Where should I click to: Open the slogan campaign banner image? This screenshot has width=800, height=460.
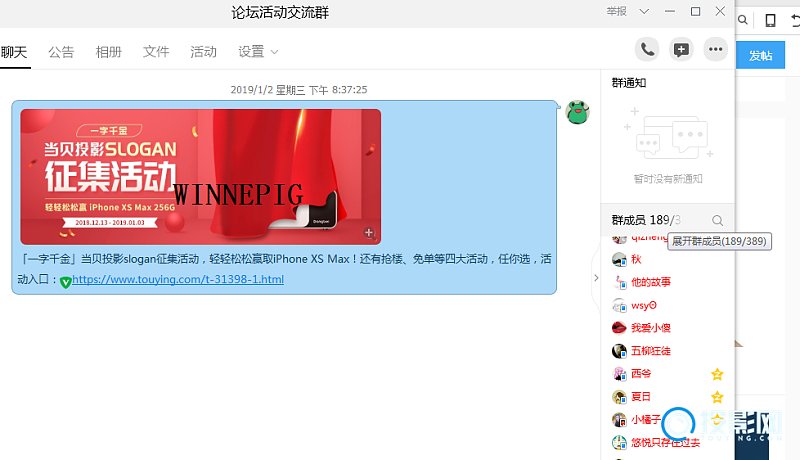[201, 176]
